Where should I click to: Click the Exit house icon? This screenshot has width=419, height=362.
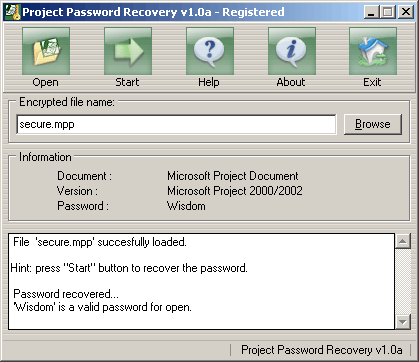coord(373,51)
